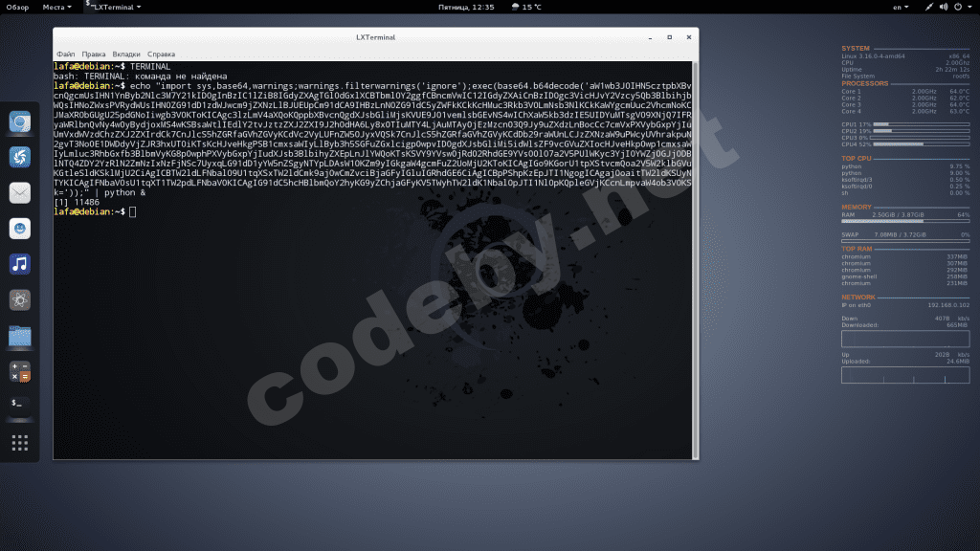Open Обзор activities overview
980x551 pixels.
point(17,7)
